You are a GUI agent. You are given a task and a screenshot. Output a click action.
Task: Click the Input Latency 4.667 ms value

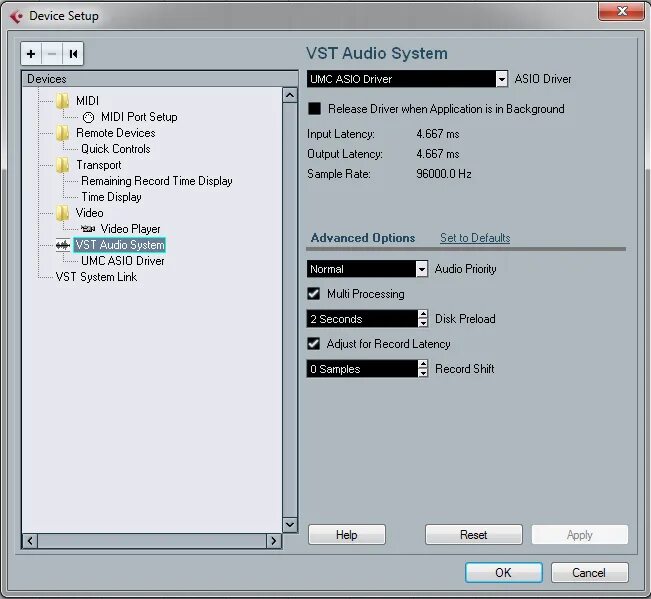point(438,134)
